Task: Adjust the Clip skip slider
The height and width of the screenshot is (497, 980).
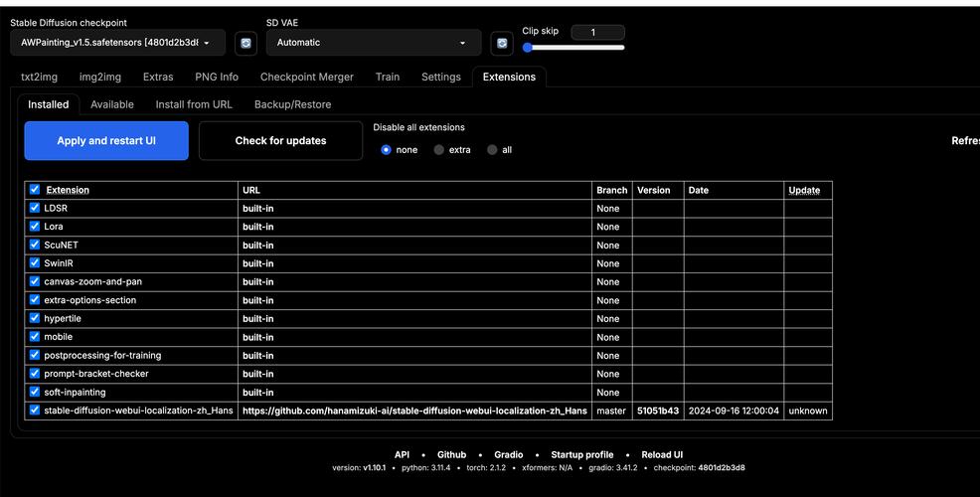Action: pyautogui.click(x=573, y=48)
